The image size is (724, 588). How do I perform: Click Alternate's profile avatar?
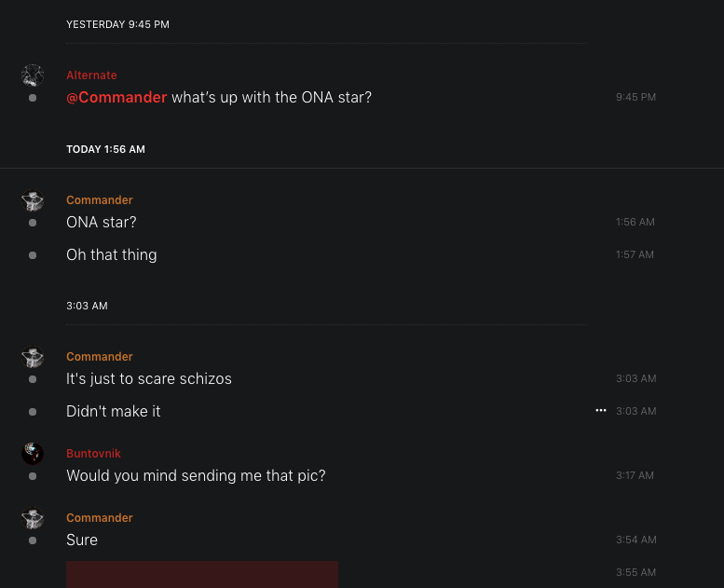[x=33, y=75]
